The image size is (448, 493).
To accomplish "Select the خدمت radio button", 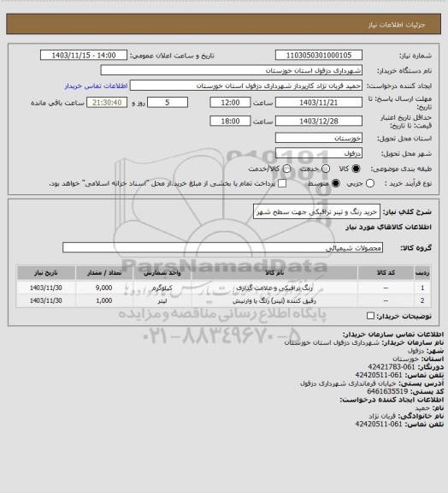I will [x=326, y=169].
